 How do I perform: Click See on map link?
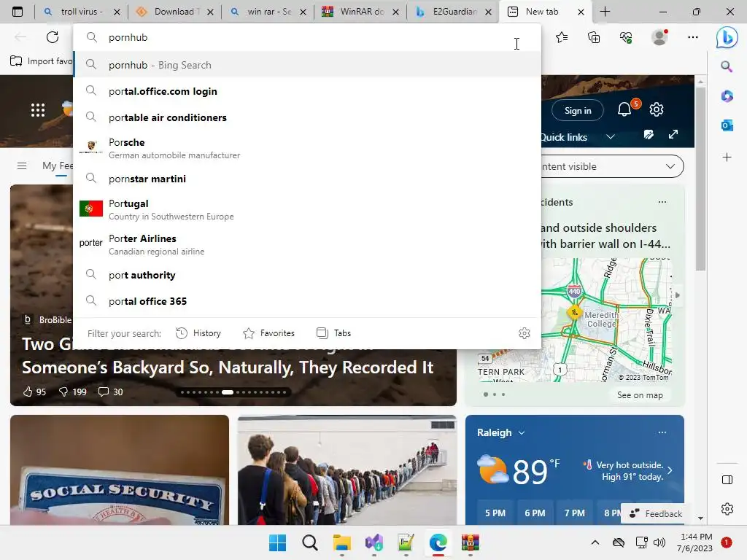(640, 394)
